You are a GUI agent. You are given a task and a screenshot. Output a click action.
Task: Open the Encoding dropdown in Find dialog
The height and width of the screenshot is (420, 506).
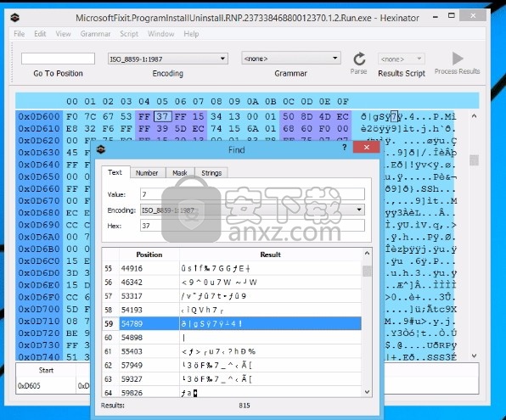(252, 210)
